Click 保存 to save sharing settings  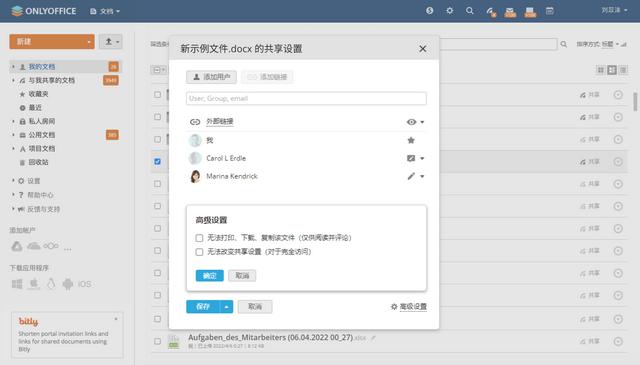pos(203,307)
